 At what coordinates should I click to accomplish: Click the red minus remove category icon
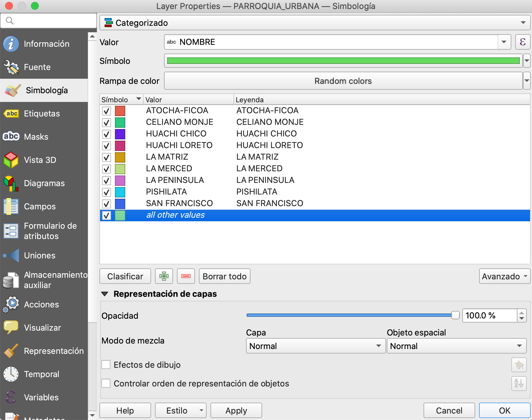coord(186,276)
